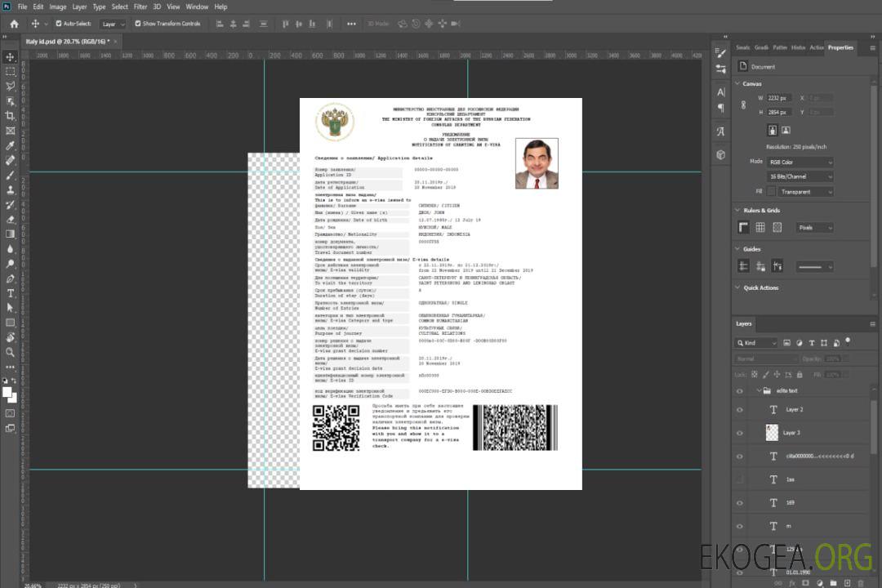Click the Home icon in options bar
This screenshot has width=882, height=588.
[14, 24]
